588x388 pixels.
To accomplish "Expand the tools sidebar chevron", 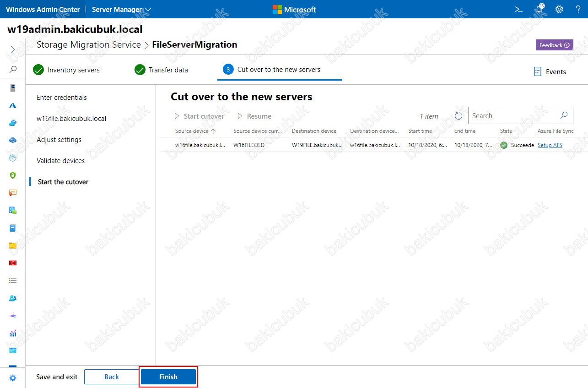I will coord(13,49).
